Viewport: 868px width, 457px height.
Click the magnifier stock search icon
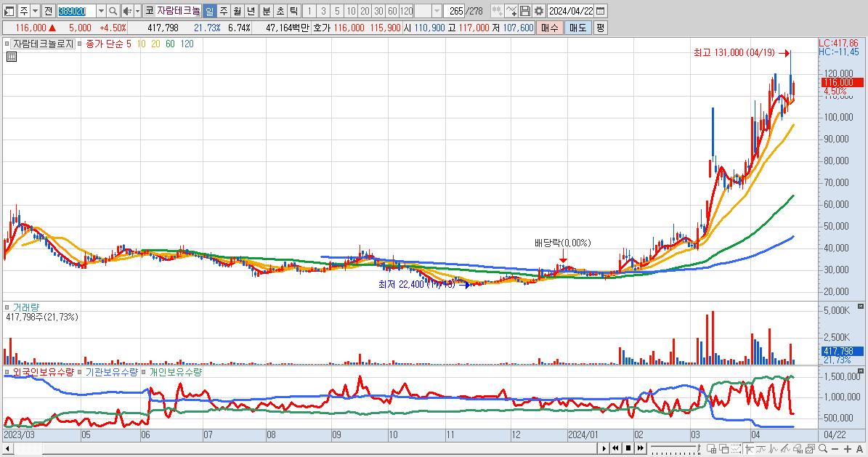coord(113,11)
